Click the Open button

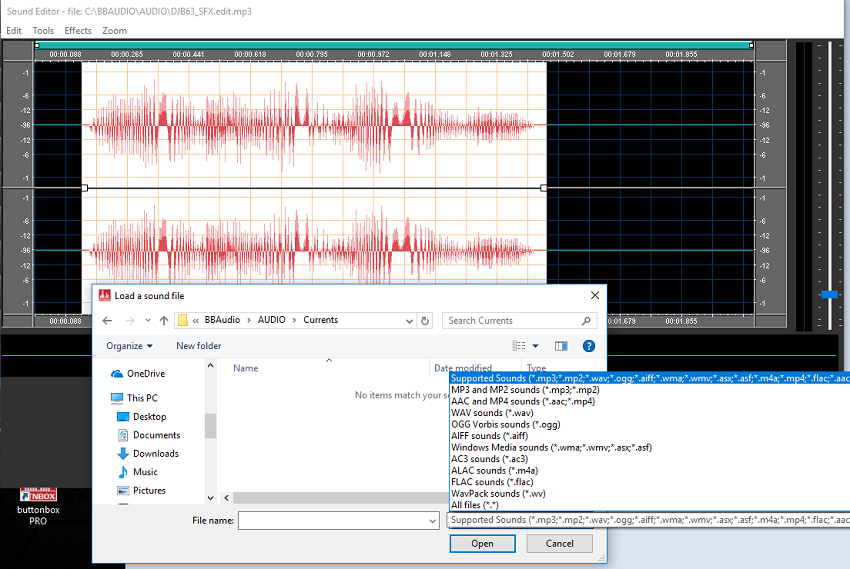(482, 544)
